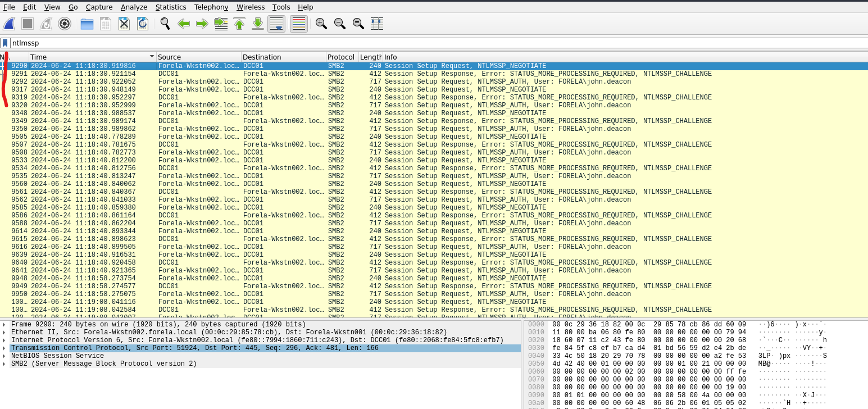868x409 pixels.
Task: Sort by the Source column header
Action: pos(199,57)
